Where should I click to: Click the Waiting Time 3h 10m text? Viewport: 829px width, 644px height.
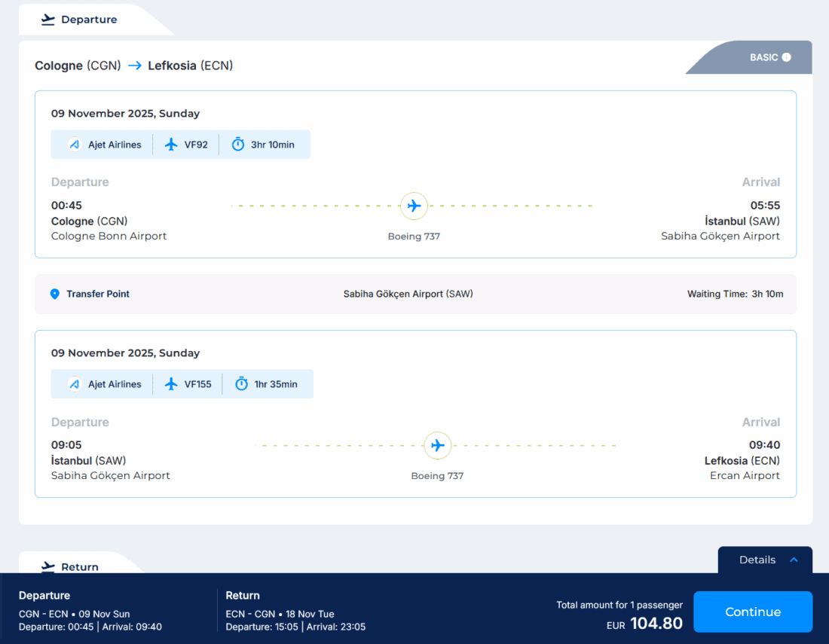735,294
